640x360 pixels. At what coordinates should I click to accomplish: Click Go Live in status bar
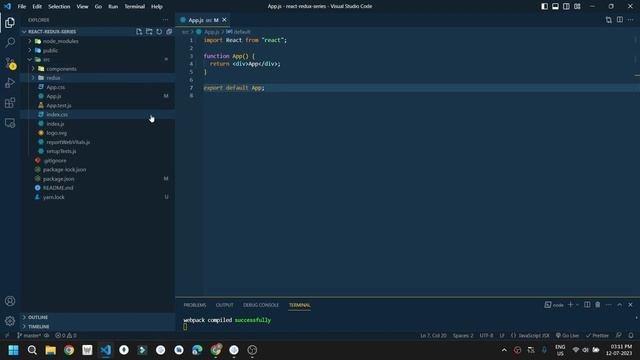[567, 336]
